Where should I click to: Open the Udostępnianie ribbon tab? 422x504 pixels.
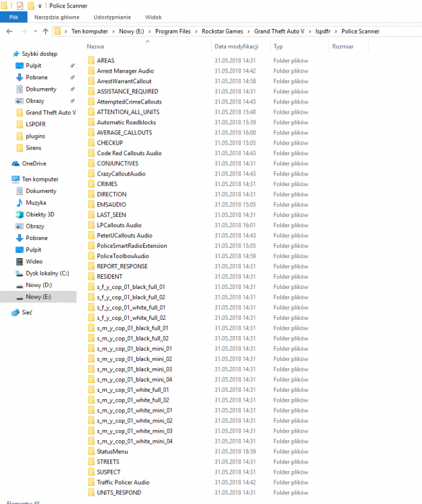pos(112,17)
